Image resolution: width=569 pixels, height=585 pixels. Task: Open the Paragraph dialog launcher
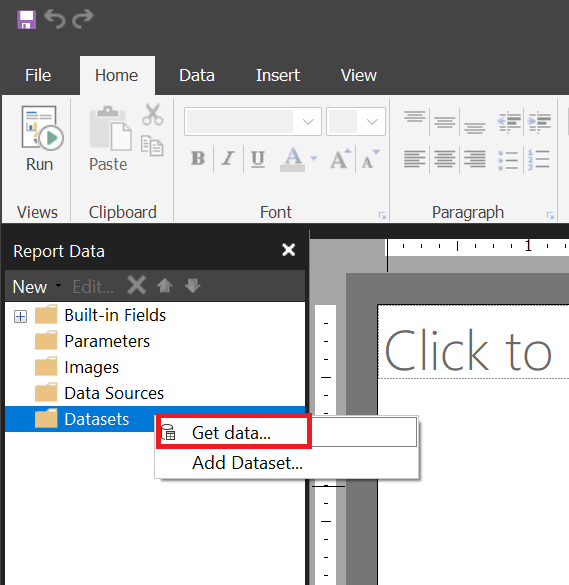click(550, 216)
